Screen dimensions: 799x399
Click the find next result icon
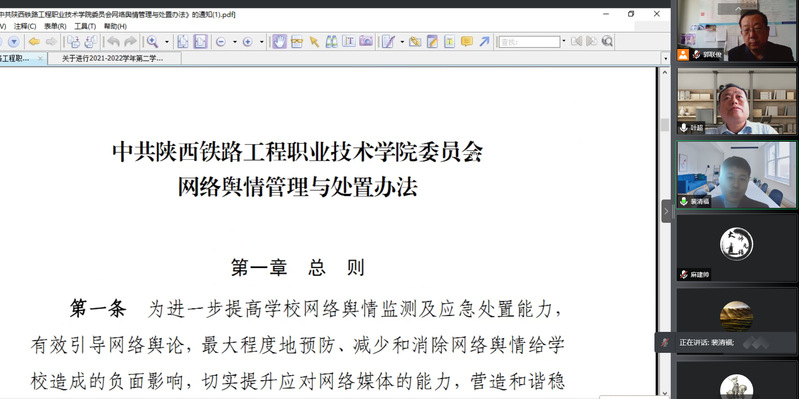coord(592,41)
